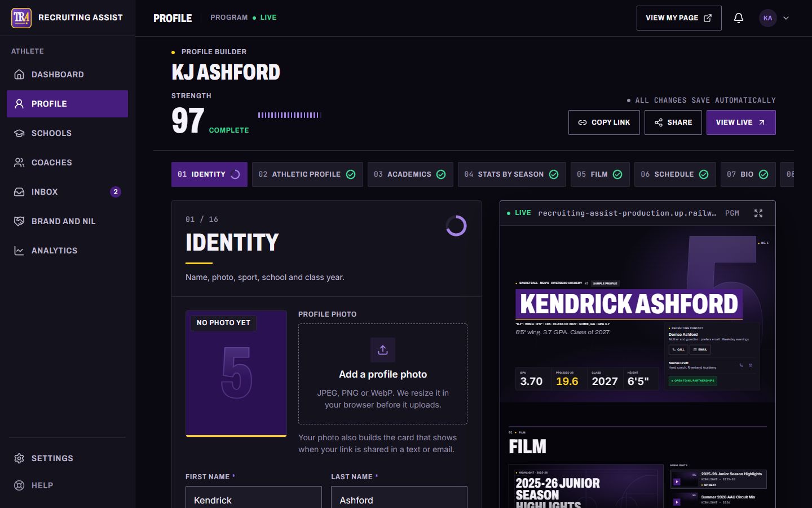Click the Add a profile photo text
The width and height of the screenshot is (812, 508).
383,374
